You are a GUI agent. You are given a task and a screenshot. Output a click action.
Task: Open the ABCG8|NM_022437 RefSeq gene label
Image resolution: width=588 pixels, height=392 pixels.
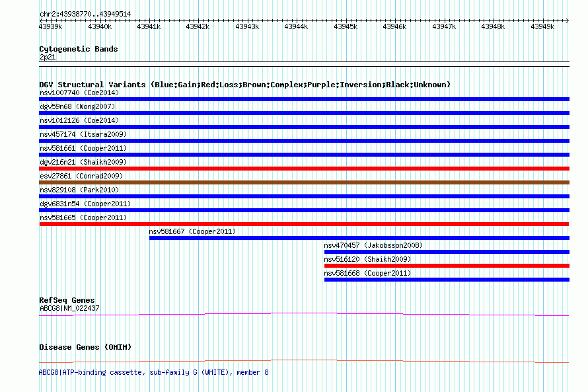69,308
